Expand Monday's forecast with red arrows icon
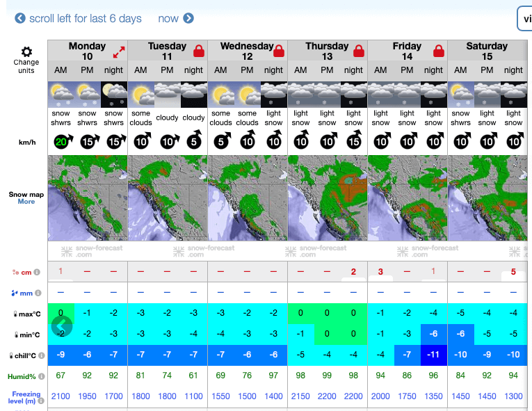 [x=119, y=51]
